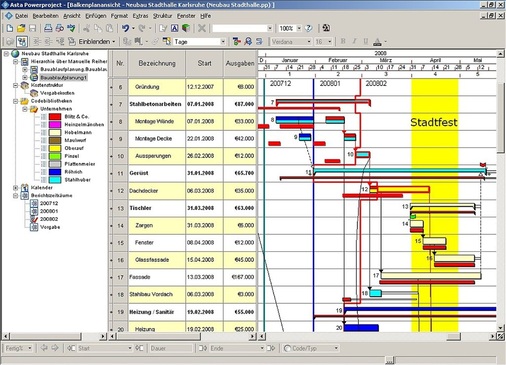This screenshot has height=365, width=506.
Task: Open the Tage time unit dropdown
Action: coord(223,42)
